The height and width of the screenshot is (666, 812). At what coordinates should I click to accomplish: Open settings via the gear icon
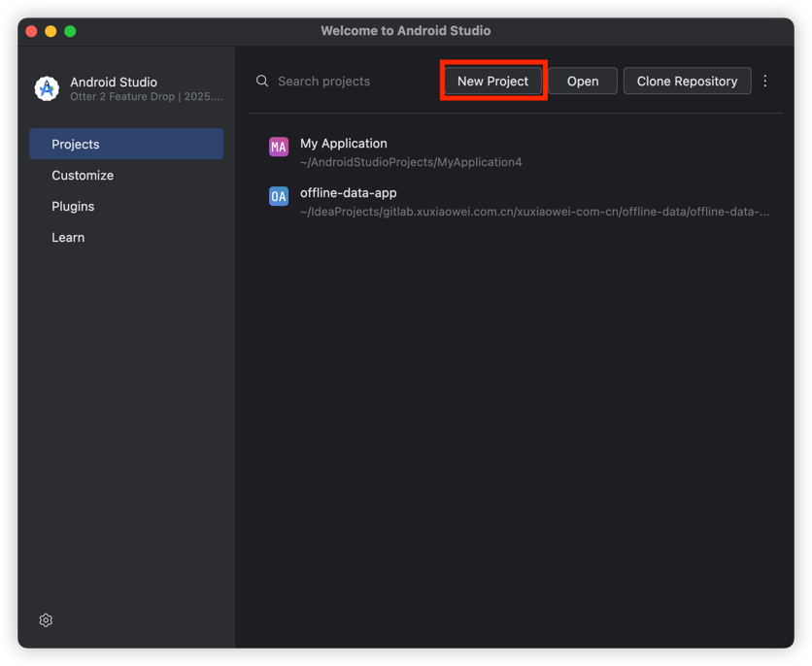[46, 620]
